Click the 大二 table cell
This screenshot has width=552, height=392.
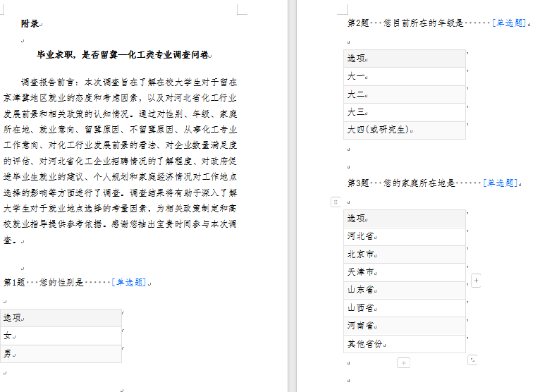tap(405, 94)
